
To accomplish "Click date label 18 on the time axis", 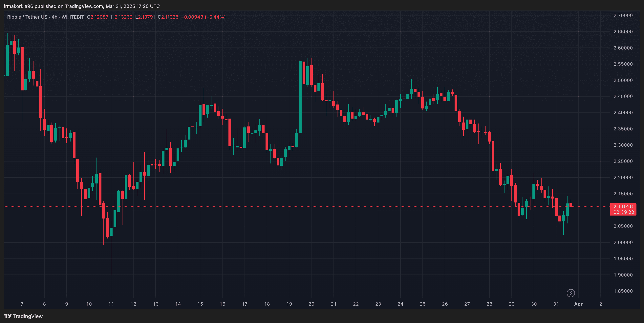I will point(267,304).
